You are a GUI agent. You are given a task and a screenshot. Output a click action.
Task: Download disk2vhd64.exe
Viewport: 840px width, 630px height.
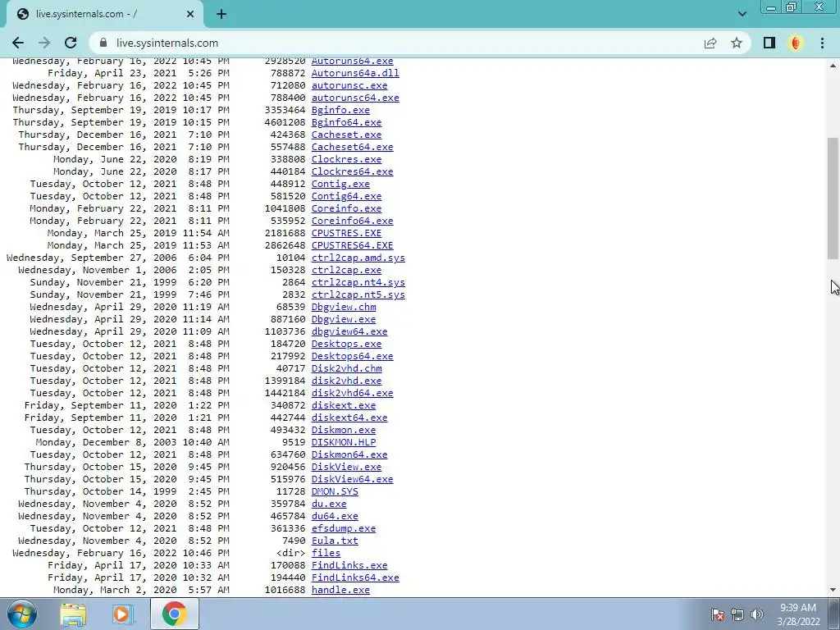[353, 393]
